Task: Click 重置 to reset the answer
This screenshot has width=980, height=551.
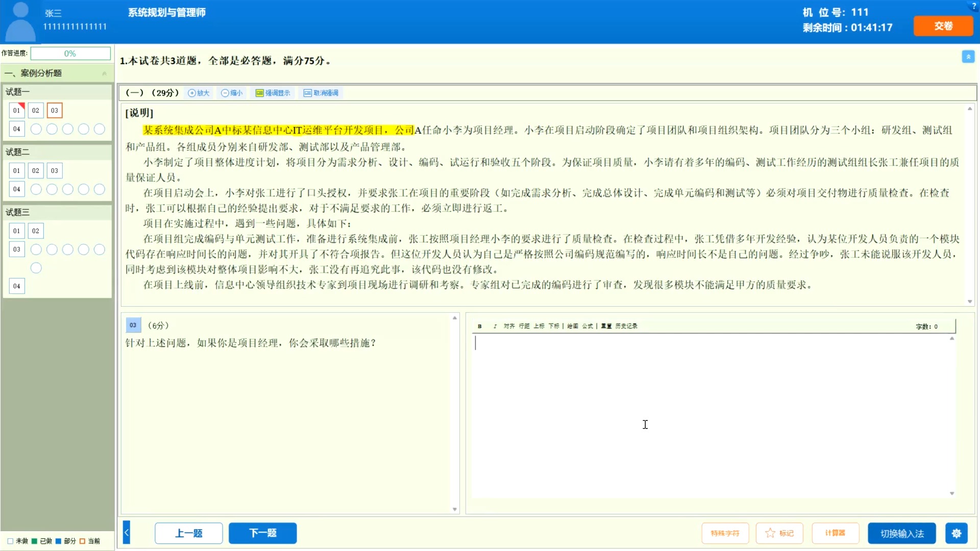Action: 606,326
